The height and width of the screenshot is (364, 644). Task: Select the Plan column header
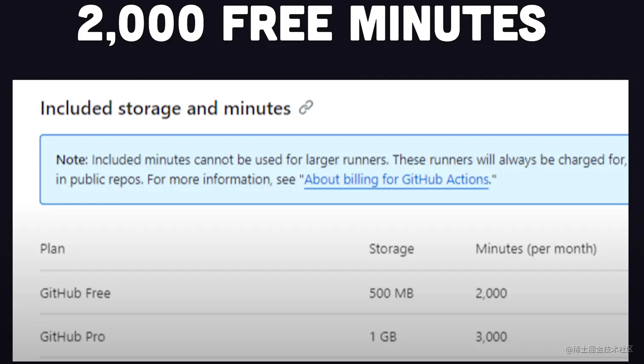[52, 248]
